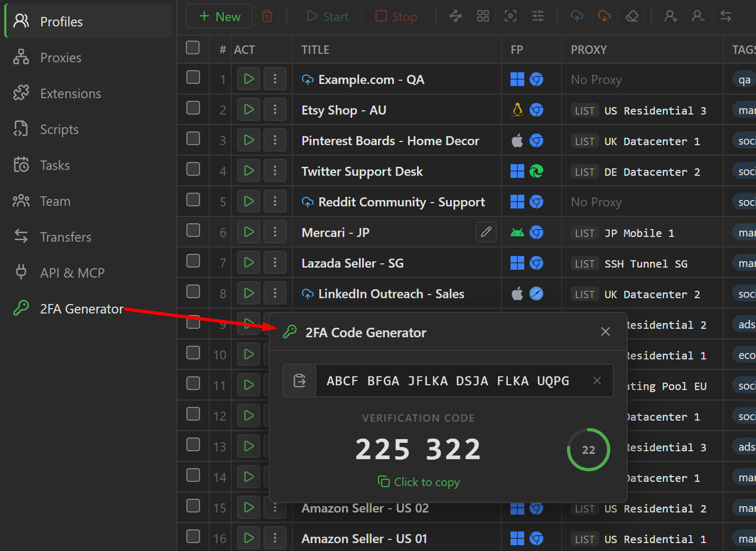Toggle the select-all checkbox in header
756x551 pixels.
[x=193, y=48]
